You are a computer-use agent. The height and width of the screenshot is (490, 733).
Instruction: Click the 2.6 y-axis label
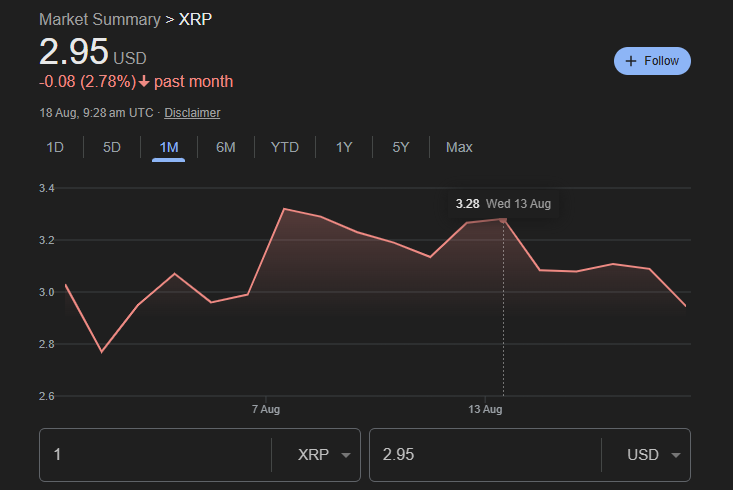click(x=46, y=396)
